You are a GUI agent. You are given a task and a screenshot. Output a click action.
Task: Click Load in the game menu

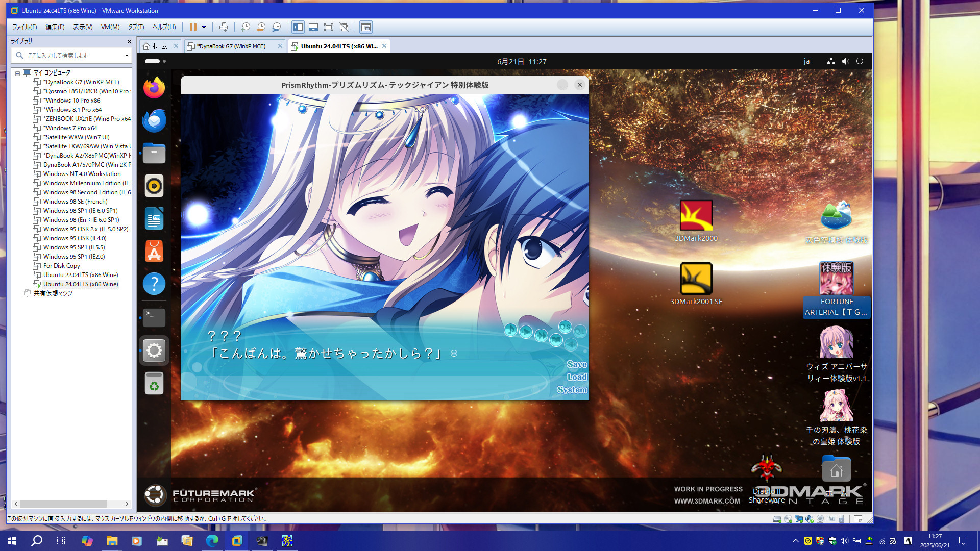[577, 377]
